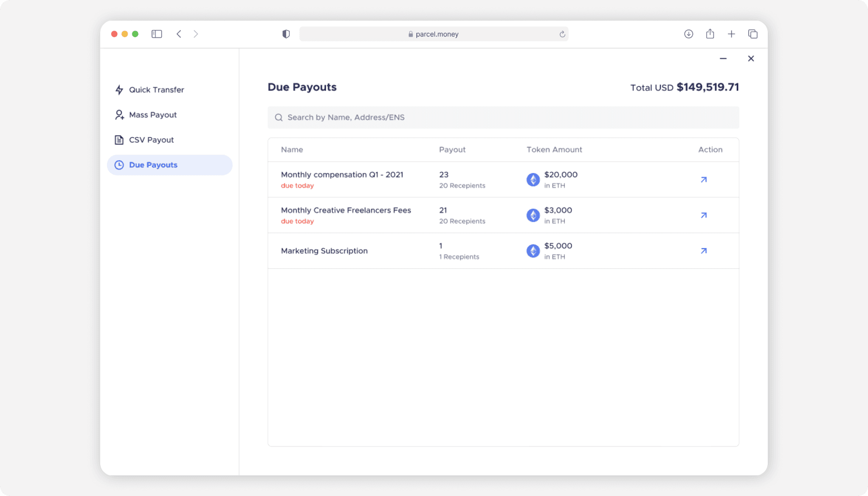Click the Token Amount column header
Screen dimensions: 868x496
point(554,150)
